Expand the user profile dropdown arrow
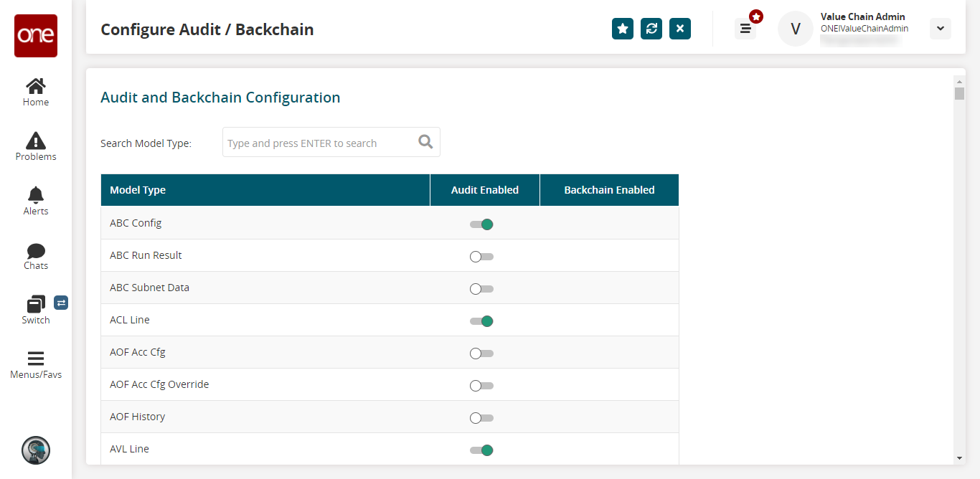The width and height of the screenshot is (980, 479). tap(940, 29)
